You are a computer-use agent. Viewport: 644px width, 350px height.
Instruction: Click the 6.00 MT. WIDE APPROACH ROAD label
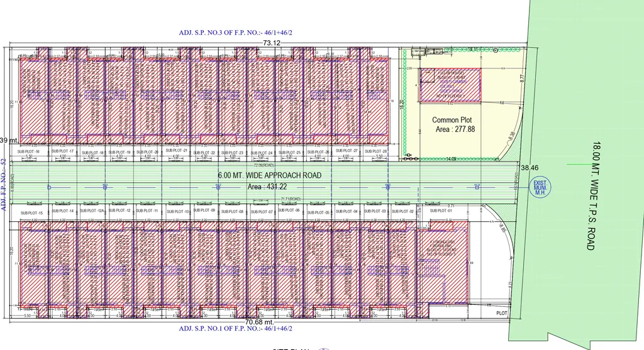tap(269, 175)
